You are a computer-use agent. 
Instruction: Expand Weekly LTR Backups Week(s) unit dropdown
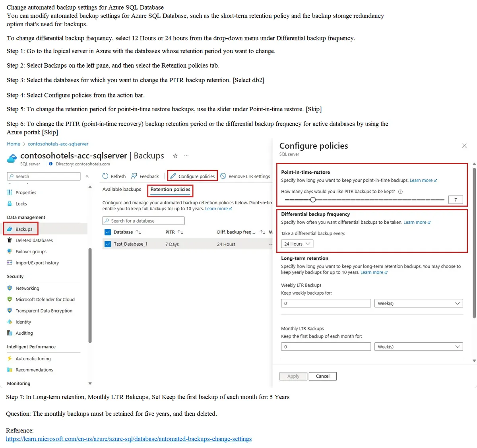coord(419,303)
